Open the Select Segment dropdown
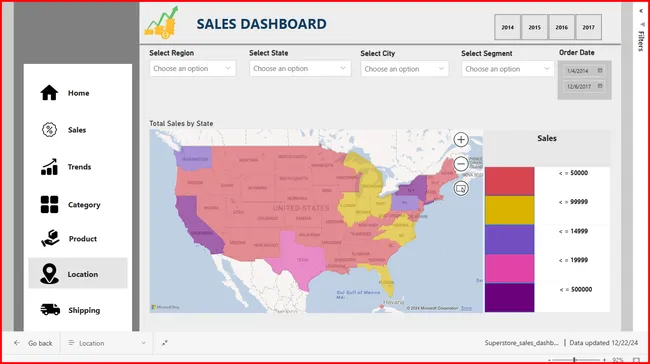Image resolution: width=650 pixels, height=364 pixels. (507, 69)
